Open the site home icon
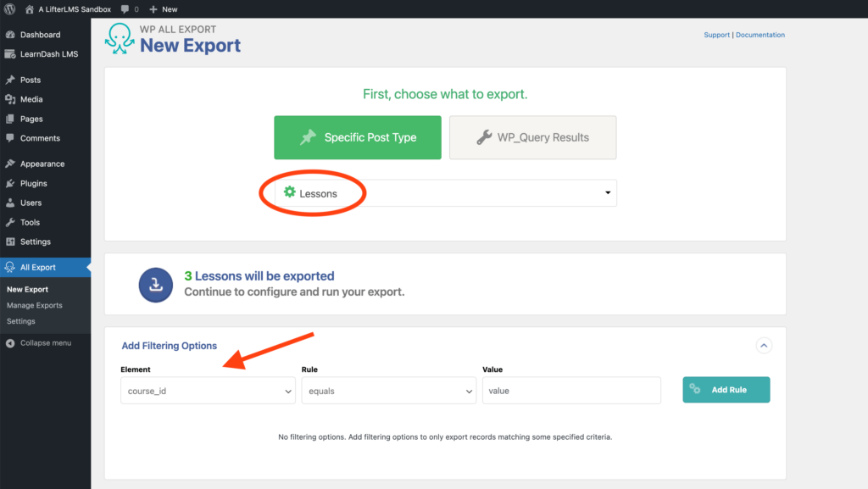Screen dimensions: 868x489 (30, 8)
